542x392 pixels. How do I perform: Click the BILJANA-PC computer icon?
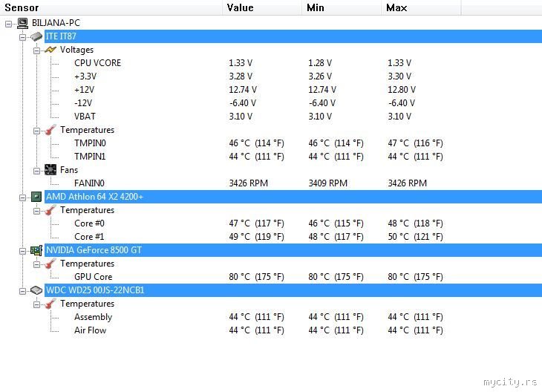22,23
